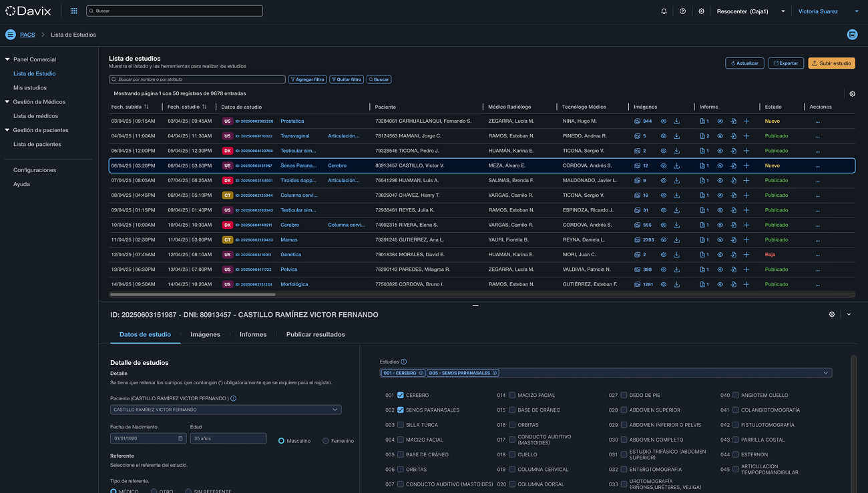Open the Paciente name combo box
The width and height of the screenshot is (868, 493).
click(225, 410)
